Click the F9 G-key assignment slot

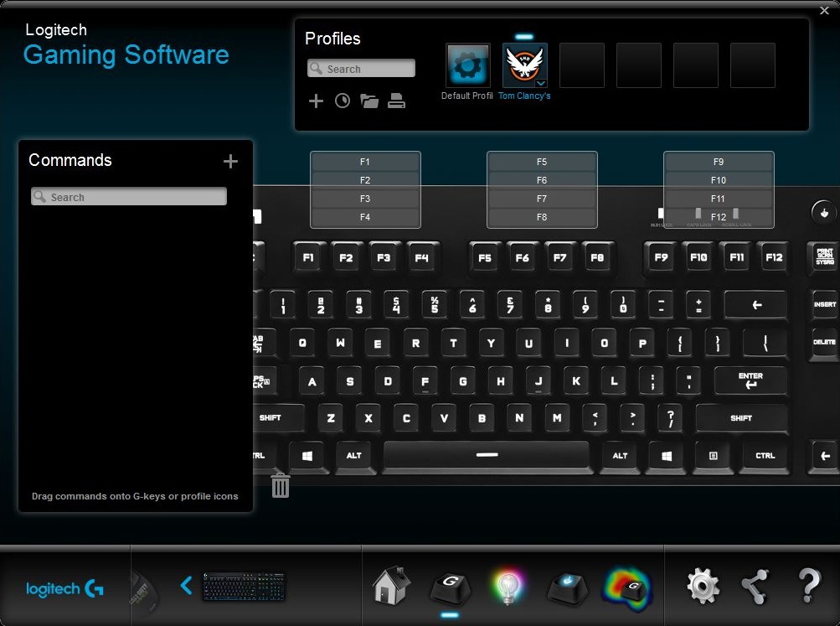coord(719,162)
